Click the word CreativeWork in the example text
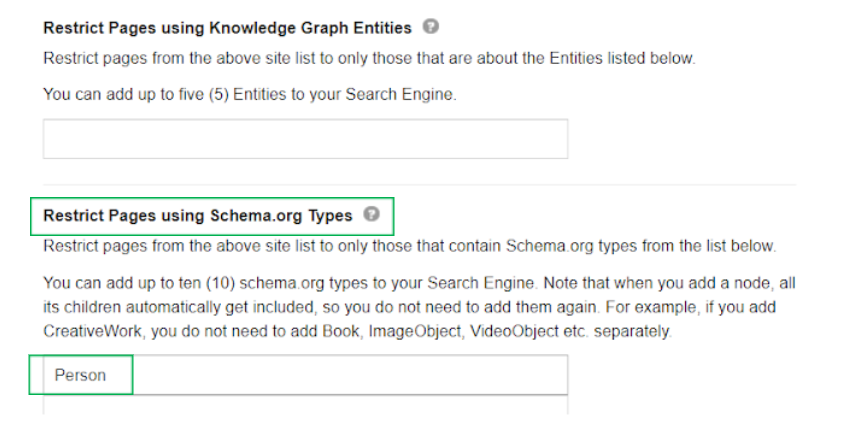850x436 pixels. pyautogui.click(x=92, y=331)
